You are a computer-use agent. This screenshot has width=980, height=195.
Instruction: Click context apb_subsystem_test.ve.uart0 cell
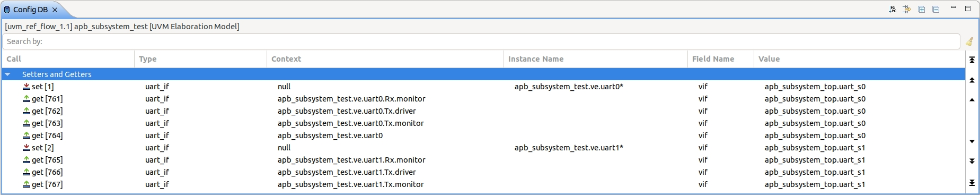point(330,135)
